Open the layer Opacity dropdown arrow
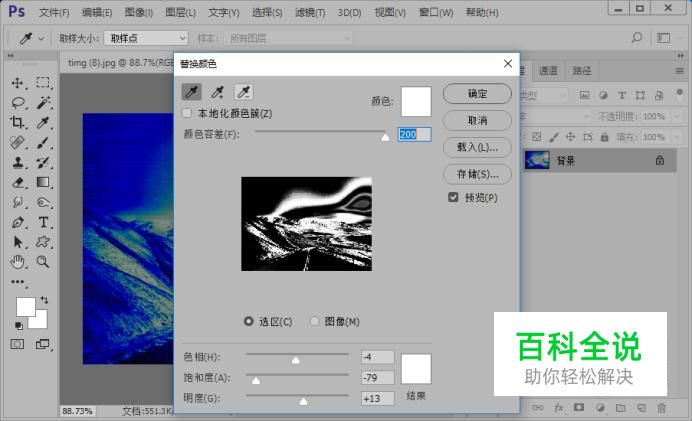The width and height of the screenshot is (692, 421). coord(677,117)
